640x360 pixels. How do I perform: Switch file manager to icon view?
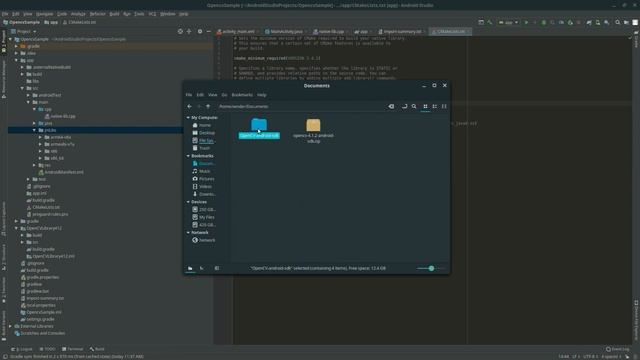pyautogui.click(x=425, y=107)
